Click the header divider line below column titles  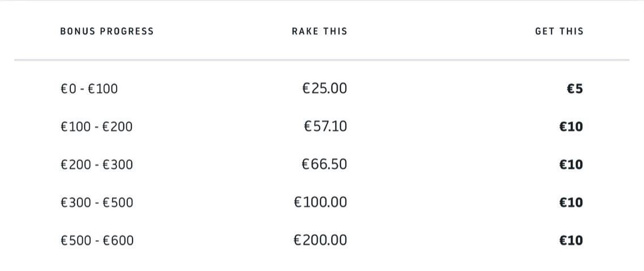[x=321, y=60]
